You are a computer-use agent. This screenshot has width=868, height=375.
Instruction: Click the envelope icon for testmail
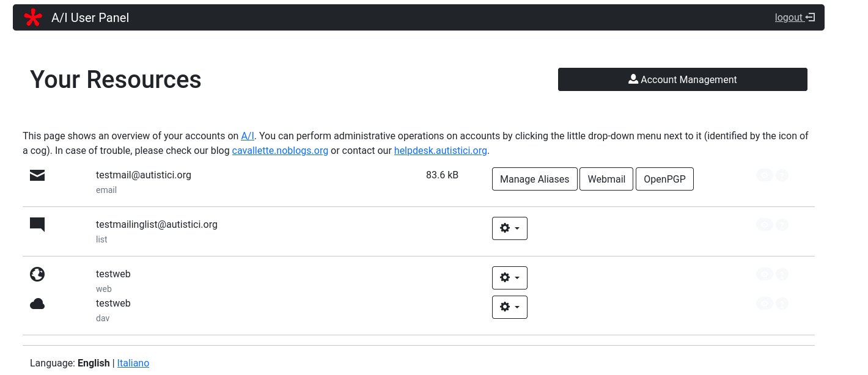pyautogui.click(x=37, y=176)
